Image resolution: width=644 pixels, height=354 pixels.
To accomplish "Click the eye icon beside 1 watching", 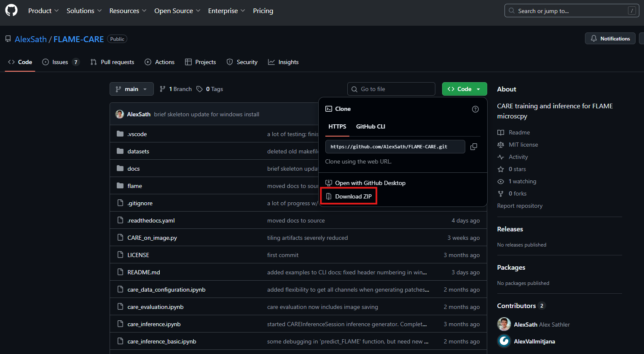I will 501,181.
